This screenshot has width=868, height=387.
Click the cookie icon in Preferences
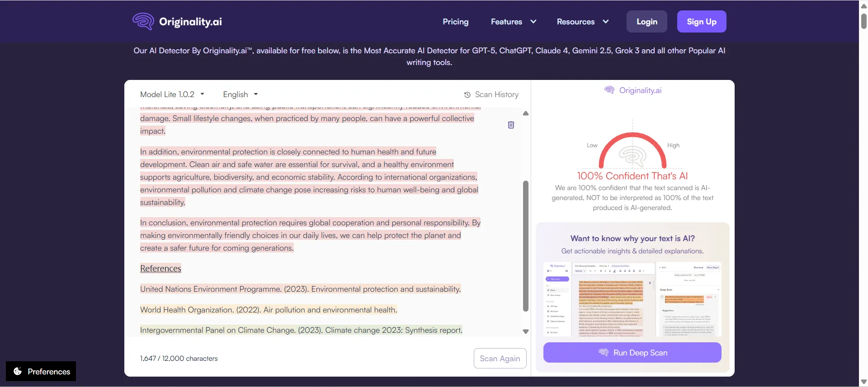(18, 371)
